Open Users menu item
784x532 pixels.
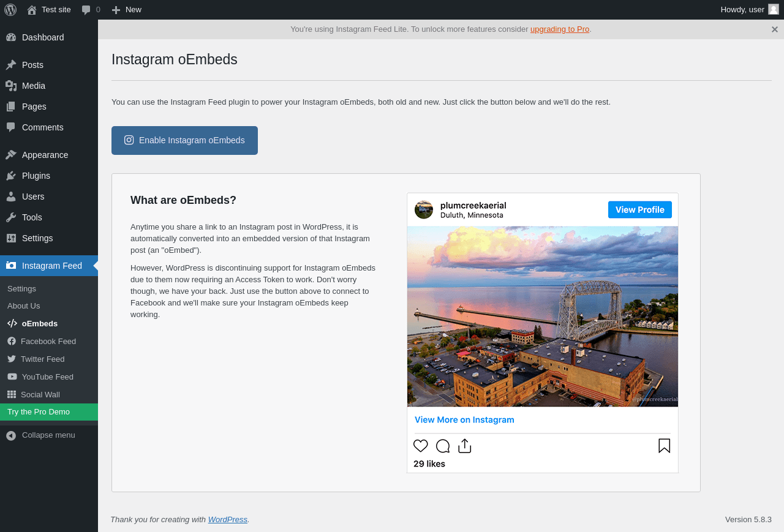(x=49, y=197)
